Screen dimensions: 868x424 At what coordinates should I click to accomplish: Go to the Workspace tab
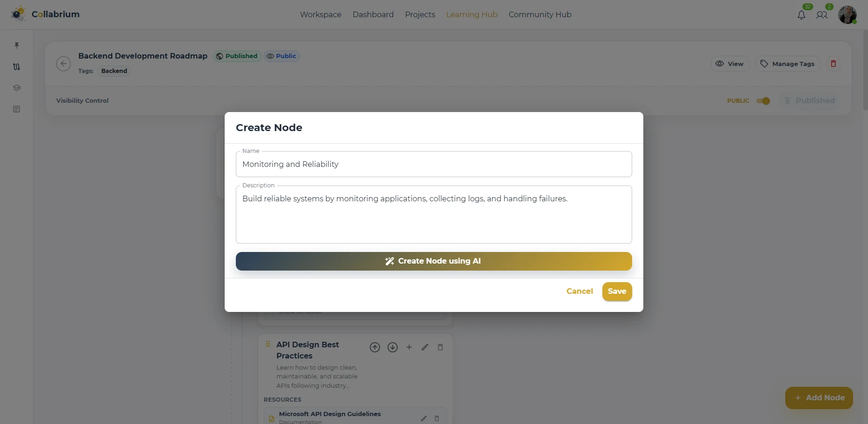(320, 14)
